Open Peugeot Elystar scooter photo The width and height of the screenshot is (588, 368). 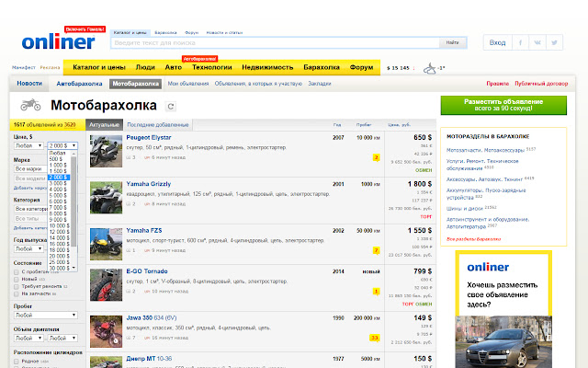click(x=107, y=151)
